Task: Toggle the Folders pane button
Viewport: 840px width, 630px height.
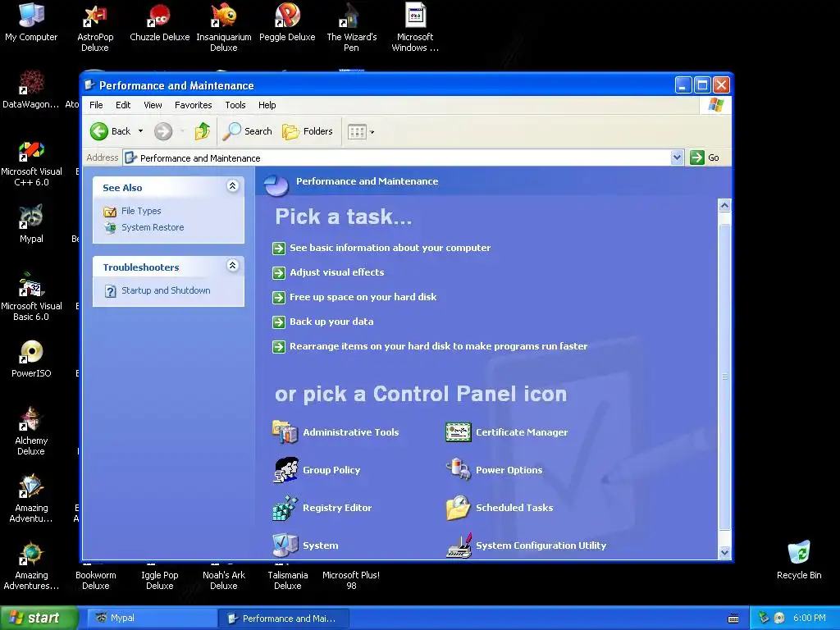Action: tap(308, 131)
